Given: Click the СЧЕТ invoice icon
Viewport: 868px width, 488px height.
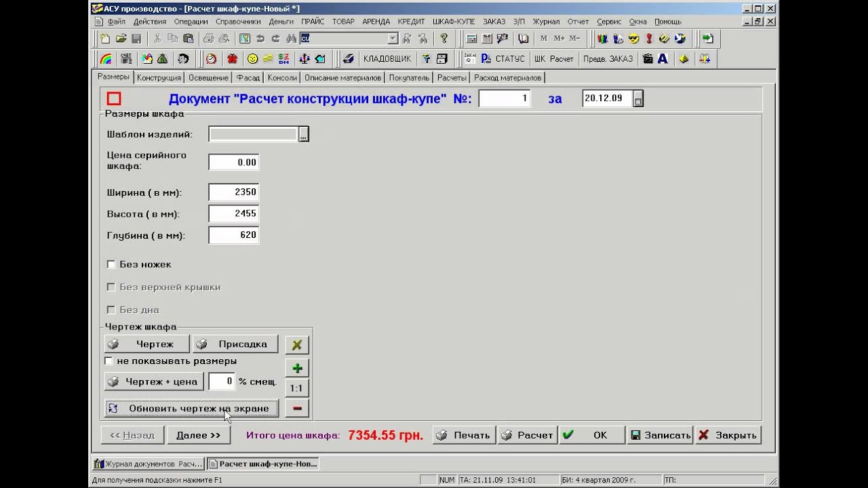Looking at the screenshot, I should (126, 59).
